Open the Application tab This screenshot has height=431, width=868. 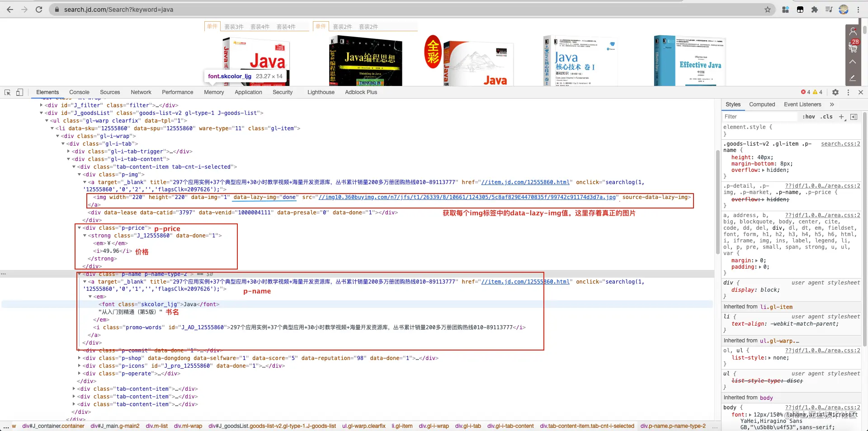pyautogui.click(x=248, y=92)
